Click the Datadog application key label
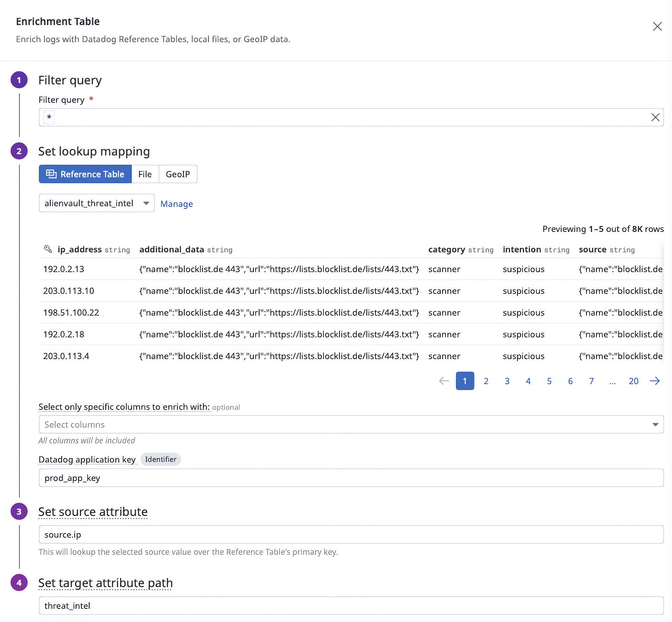The image size is (672, 622). click(x=87, y=460)
